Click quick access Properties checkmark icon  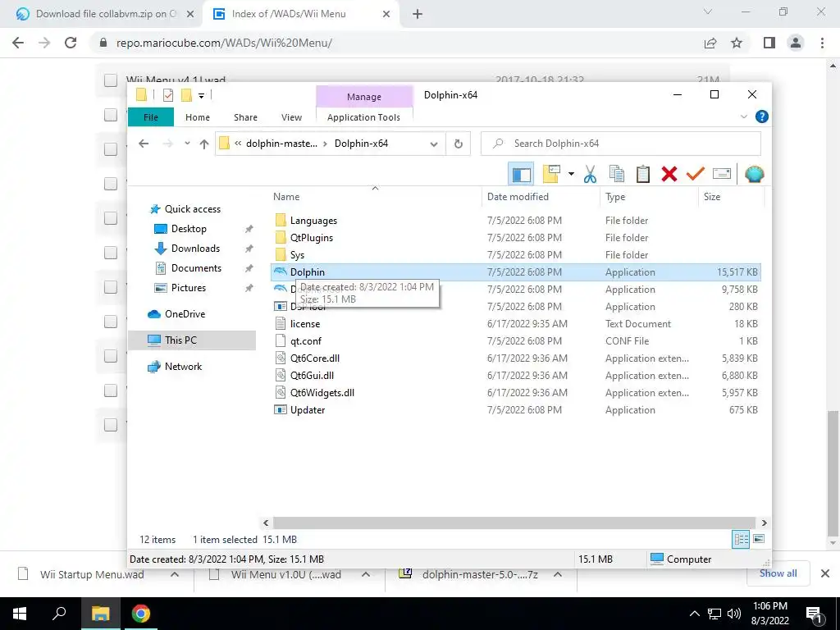[167, 95]
